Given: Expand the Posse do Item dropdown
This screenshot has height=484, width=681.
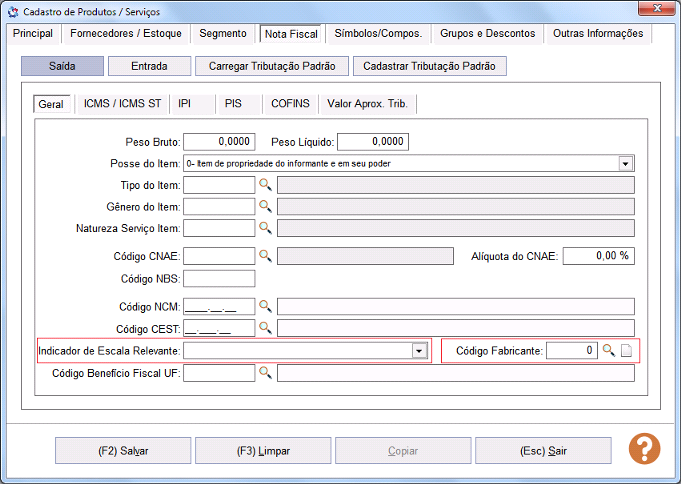Looking at the screenshot, I should tap(625, 164).
